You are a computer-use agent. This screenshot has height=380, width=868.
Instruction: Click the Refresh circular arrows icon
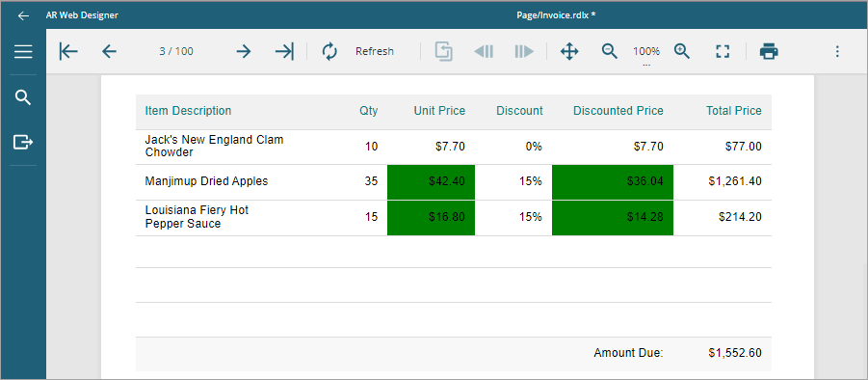[329, 51]
